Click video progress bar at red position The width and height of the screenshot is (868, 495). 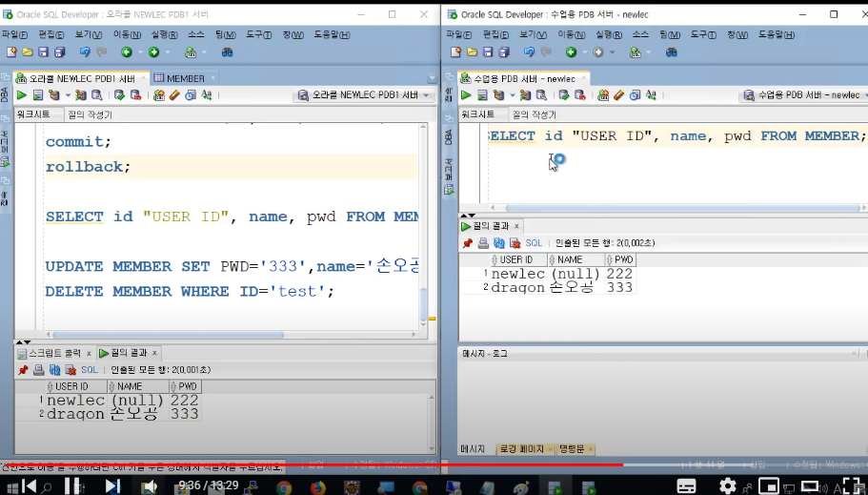[623, 464]
